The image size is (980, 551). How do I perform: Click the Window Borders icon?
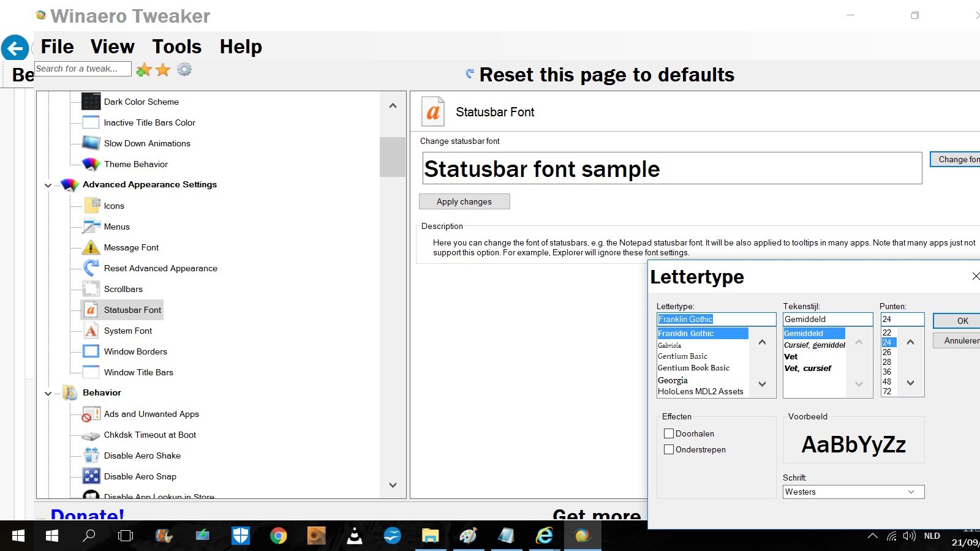[x=91, y=351]
